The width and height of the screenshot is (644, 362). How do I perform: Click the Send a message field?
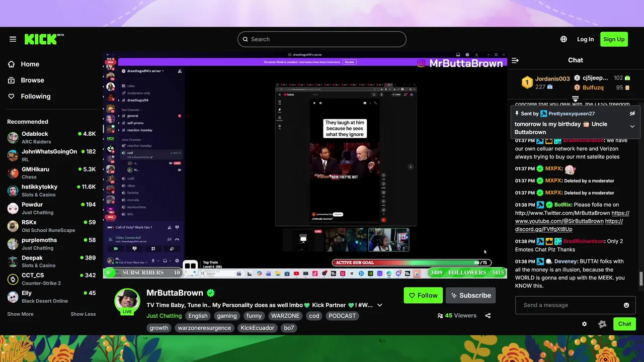point(575,305)
